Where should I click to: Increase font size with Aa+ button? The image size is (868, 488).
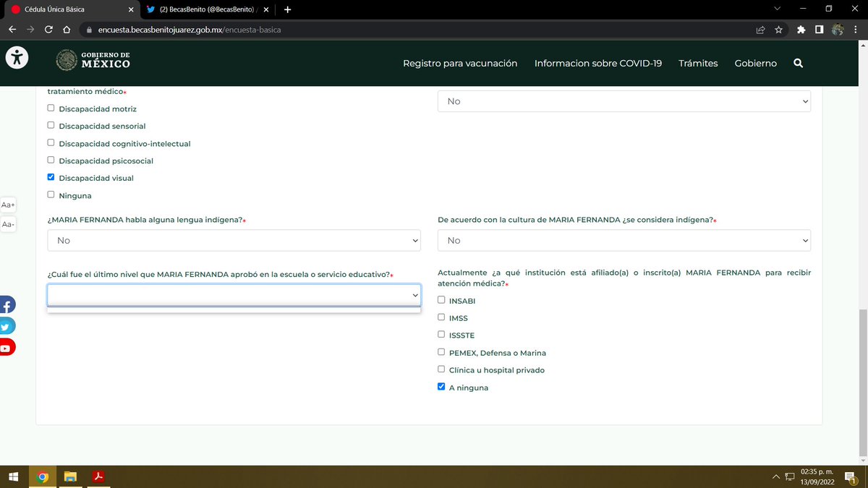pos(8,205)
